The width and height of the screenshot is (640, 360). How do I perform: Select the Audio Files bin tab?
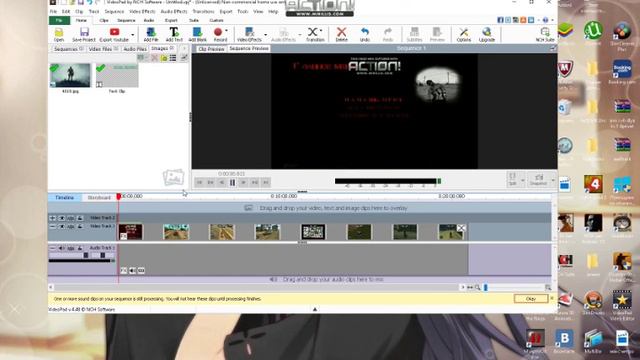(135, 49)
